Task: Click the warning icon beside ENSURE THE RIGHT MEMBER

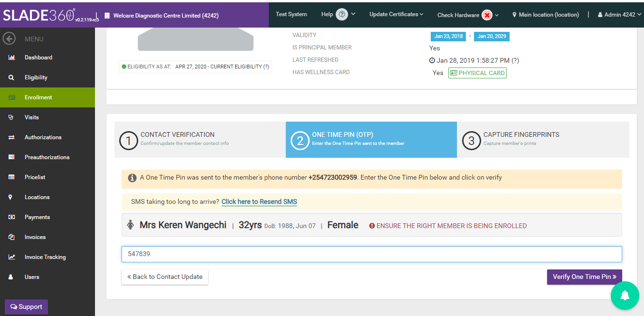Action: pyautogui.click(x=372, y=226)
